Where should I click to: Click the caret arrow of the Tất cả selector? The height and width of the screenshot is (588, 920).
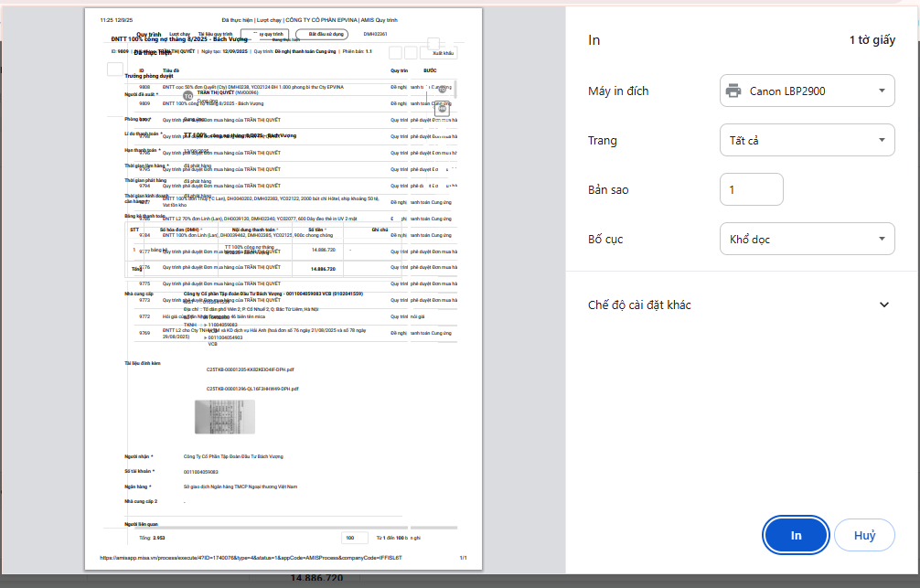[x=882, y=140]
